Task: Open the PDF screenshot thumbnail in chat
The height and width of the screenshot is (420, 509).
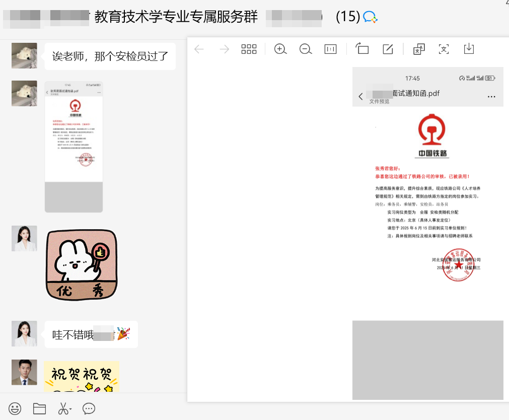Action: point(74,147)
